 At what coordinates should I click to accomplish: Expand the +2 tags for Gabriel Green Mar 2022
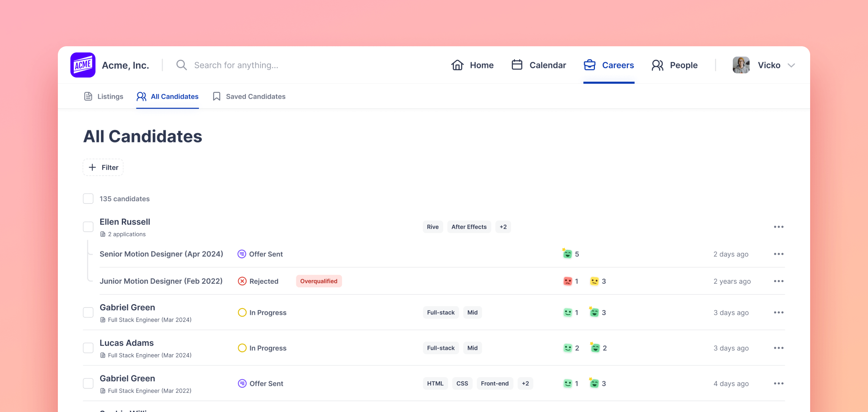coord(526,383)
